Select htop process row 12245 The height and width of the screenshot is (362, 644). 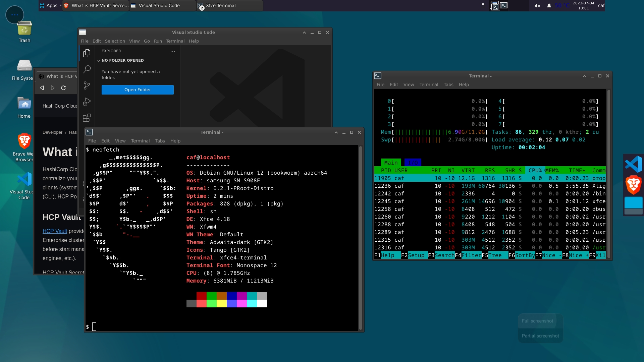click(490, 201)
